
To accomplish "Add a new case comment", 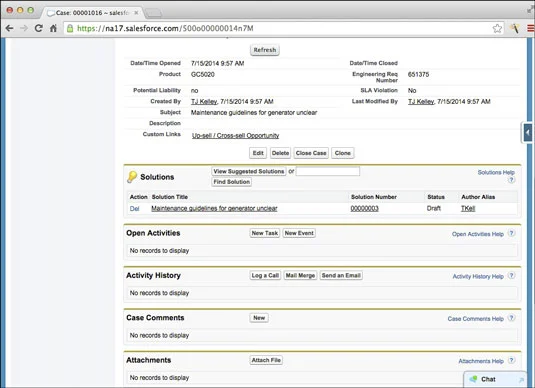I will [259, 318].
